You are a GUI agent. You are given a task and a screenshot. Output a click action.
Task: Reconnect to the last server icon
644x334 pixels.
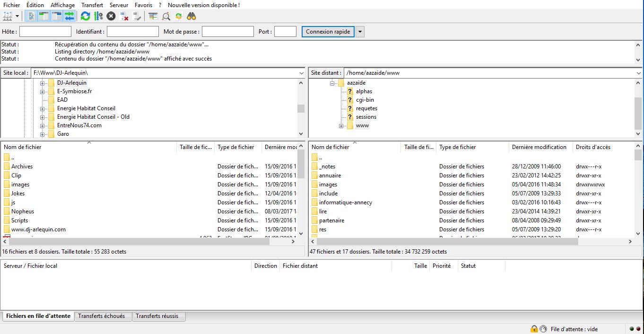[137, 16]
